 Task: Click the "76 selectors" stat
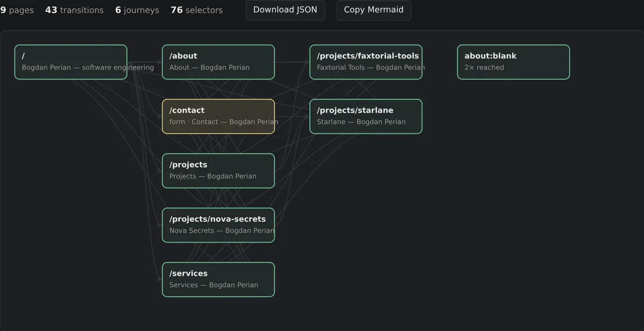pos(197,10)
